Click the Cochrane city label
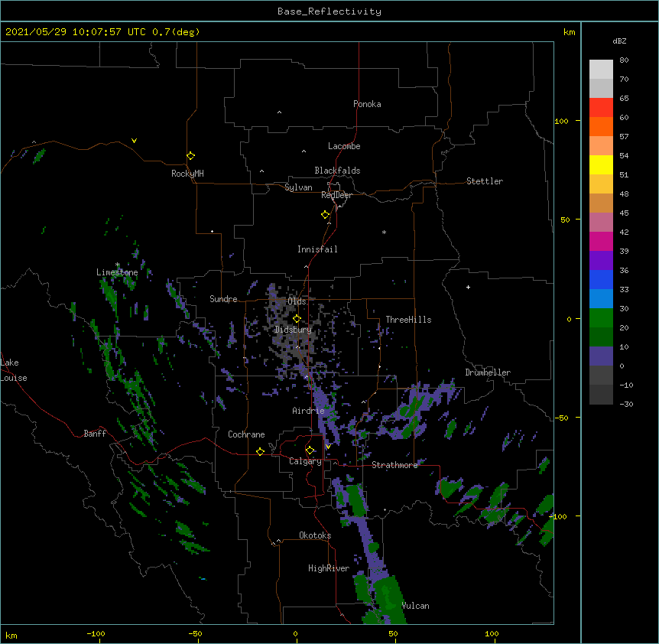The height and width of the screenshot is (644, 659). (x=246, y=434)
